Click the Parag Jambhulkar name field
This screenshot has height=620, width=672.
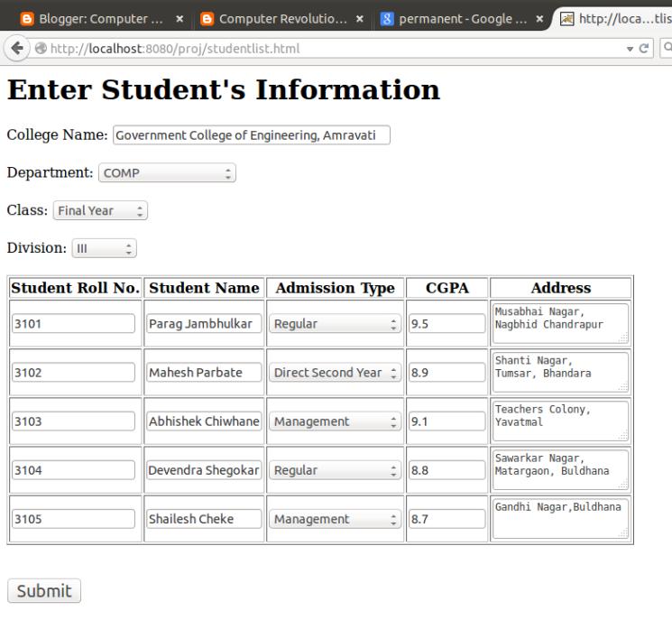[204, 323]
